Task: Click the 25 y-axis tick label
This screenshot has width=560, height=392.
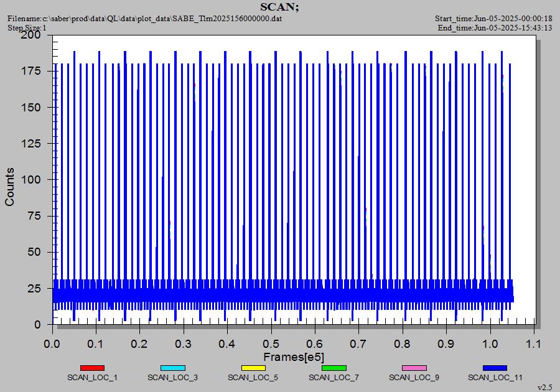Action: [x=34, y=288]
